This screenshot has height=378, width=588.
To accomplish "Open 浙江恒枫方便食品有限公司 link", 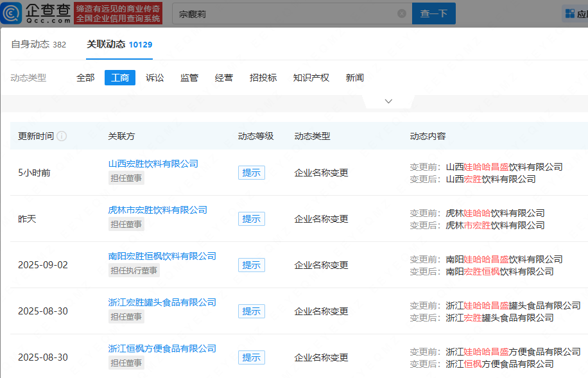I will click(162, 348).
